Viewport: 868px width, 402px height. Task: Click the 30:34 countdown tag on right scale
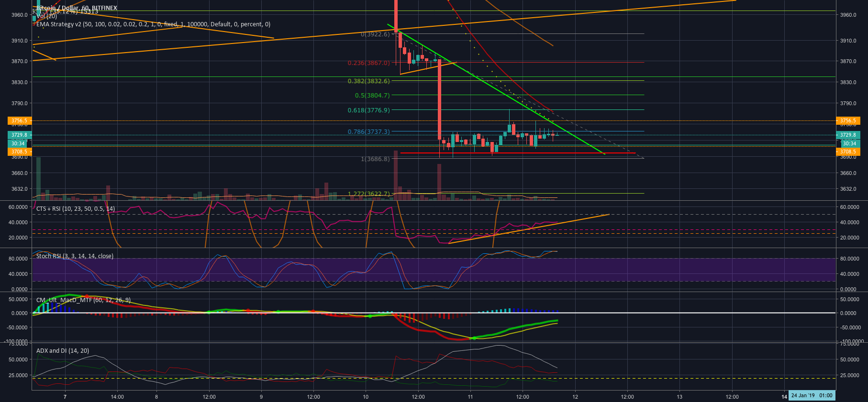pos(849,143)
